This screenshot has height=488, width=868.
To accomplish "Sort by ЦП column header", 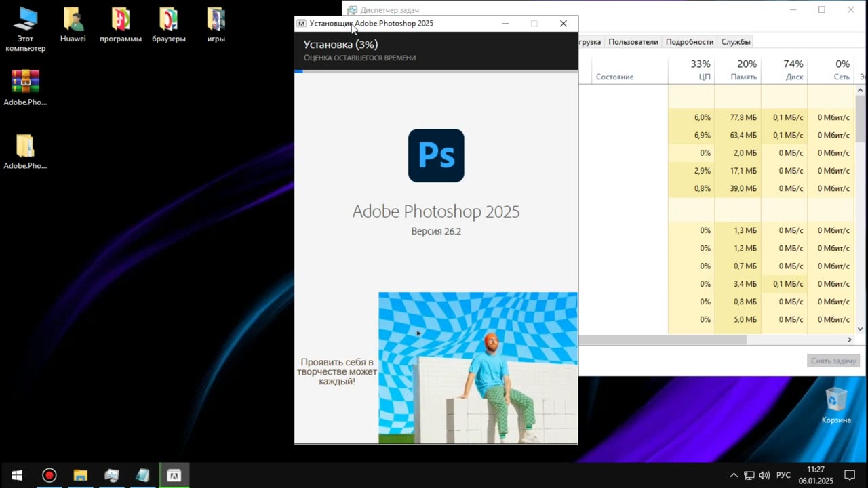I will click(x=691, y=70).
